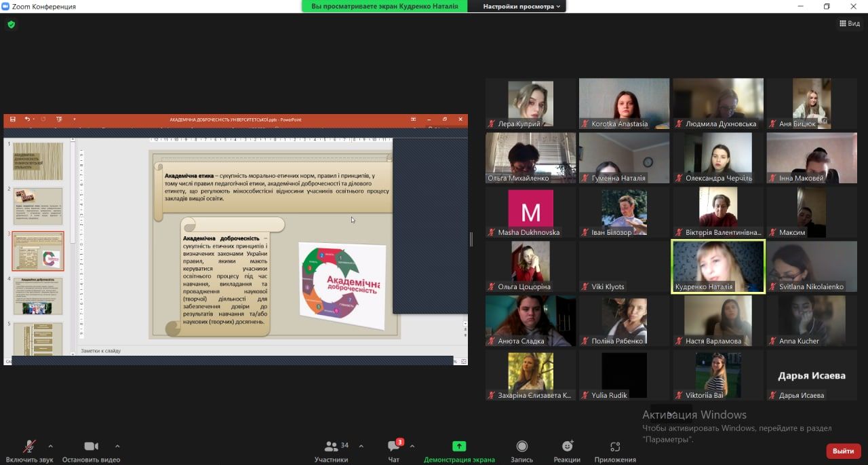Open audio options arrow beside Включить звук
This screenshot has height=465, width=868.
[50, 446]
